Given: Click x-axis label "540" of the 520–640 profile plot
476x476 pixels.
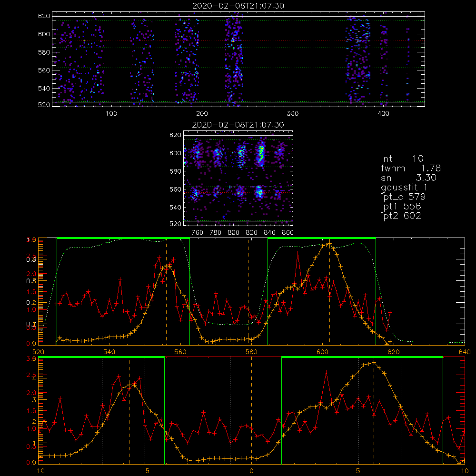Looking at the screenshot, I should tap(109, 352).
